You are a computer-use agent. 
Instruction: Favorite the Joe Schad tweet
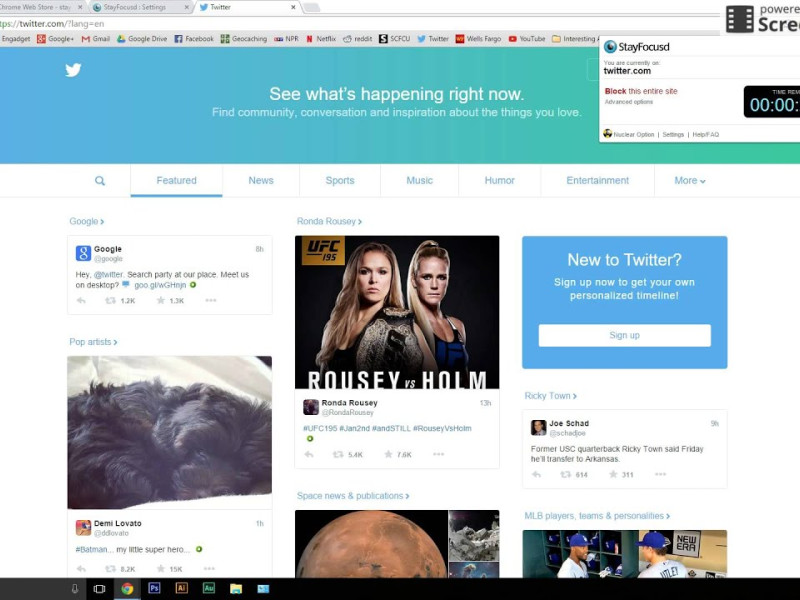613,474
